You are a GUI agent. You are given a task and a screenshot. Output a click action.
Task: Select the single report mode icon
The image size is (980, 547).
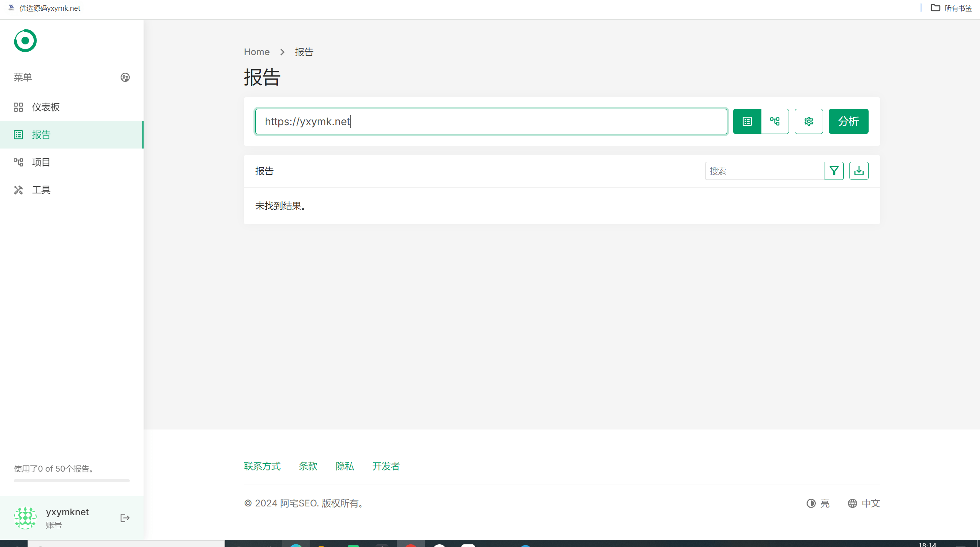point(747,121)
